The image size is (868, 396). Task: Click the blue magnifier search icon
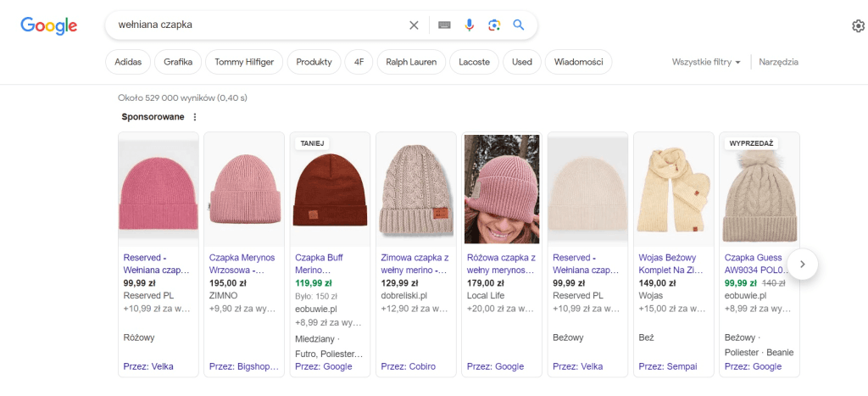tap(518, 25)
